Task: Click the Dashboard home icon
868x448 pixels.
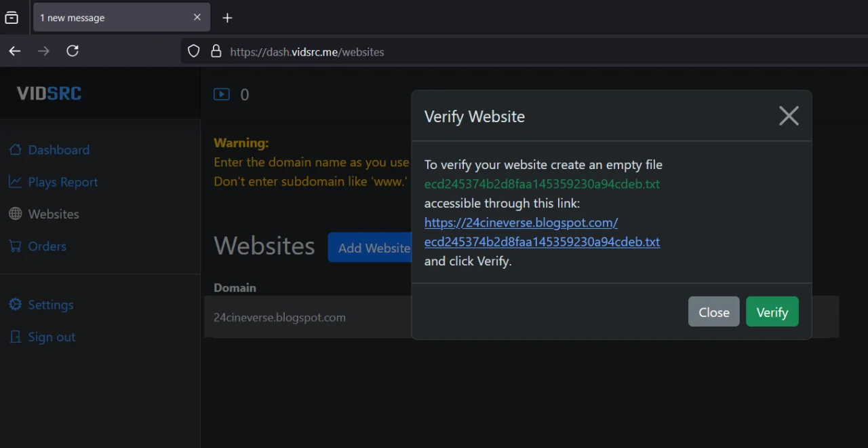Action: tap(15, 149)
